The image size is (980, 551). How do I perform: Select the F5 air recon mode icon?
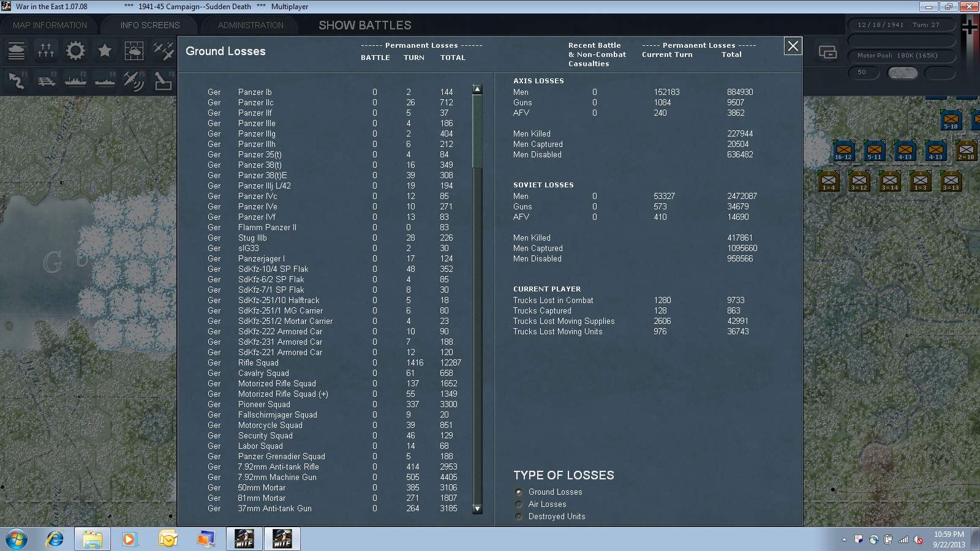click(134, 80)
